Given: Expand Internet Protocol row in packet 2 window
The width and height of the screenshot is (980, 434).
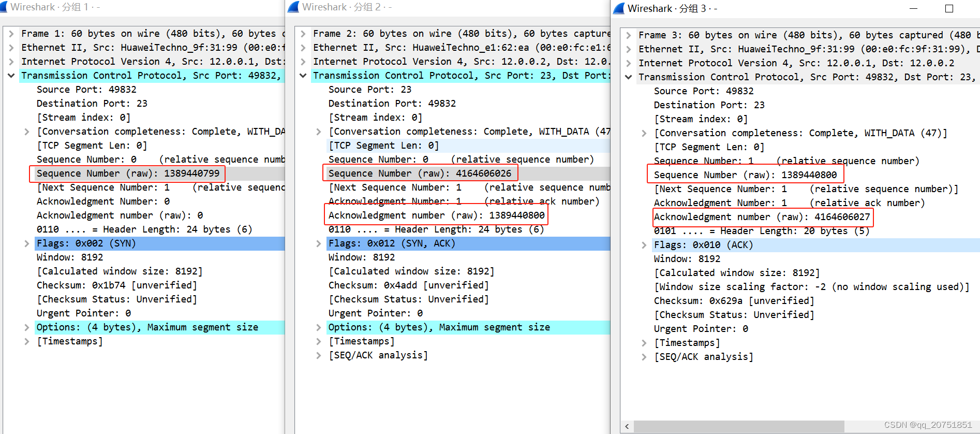Looking at the screenshot, I should pos(303,62).
